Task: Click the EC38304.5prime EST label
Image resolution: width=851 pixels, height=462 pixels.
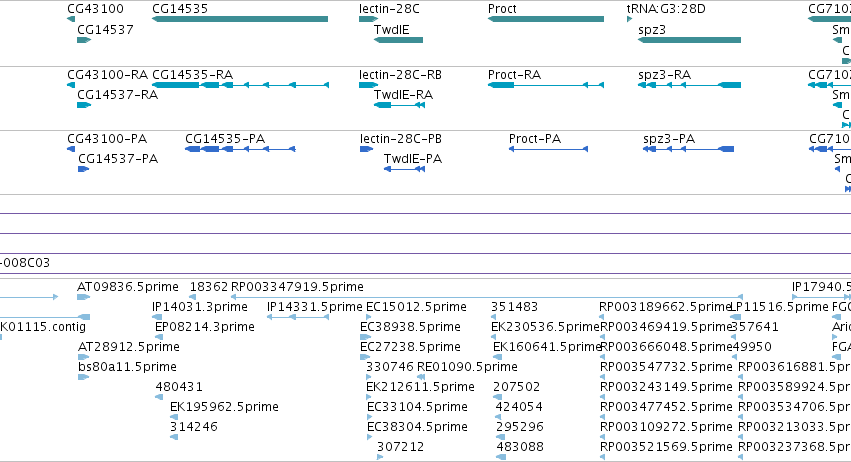Action: point(417,427)
